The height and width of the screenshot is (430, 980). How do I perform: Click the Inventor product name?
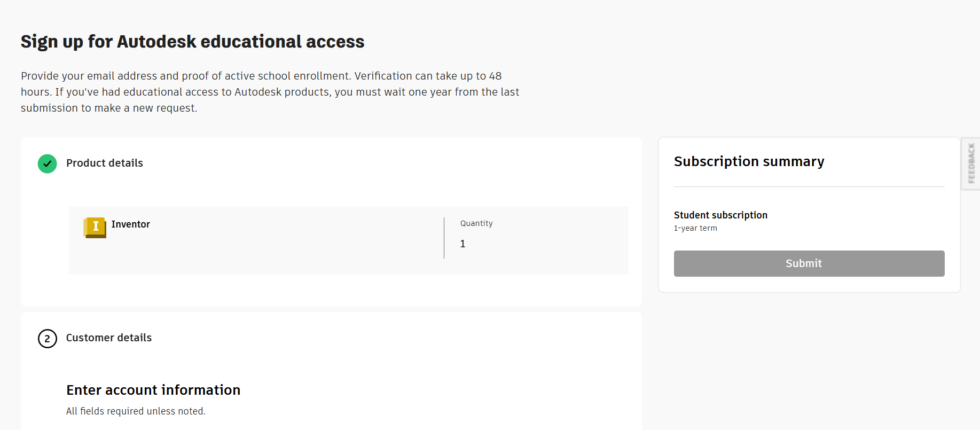point(131,224)
